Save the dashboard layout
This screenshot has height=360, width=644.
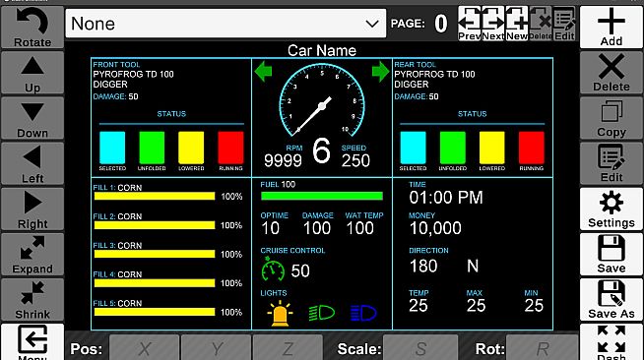[x=612, y=255]
